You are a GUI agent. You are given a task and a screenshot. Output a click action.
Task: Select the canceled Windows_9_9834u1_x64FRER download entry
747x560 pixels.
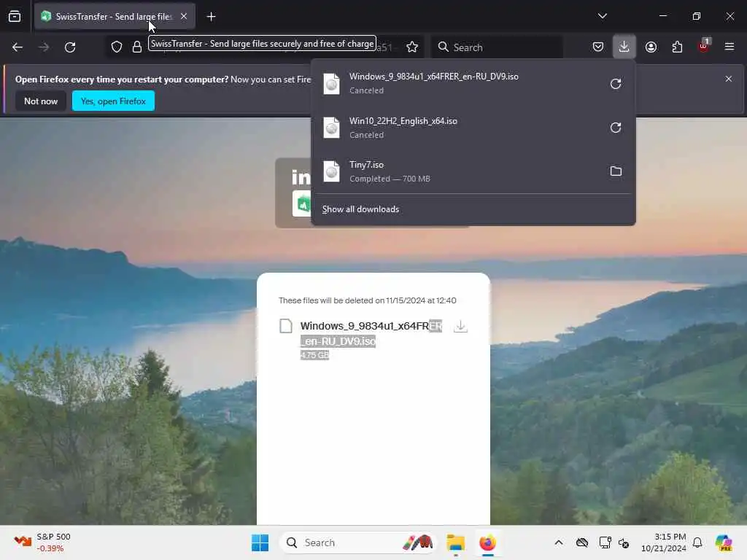point(457,83)
